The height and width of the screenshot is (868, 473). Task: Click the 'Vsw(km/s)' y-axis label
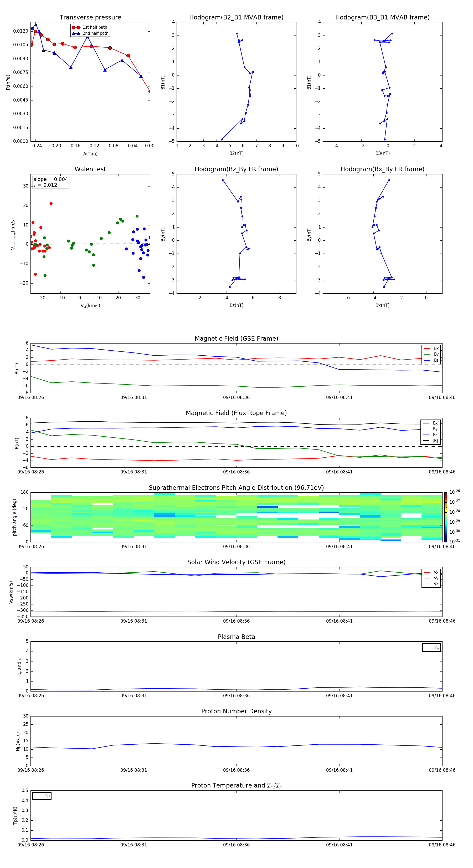11,592
